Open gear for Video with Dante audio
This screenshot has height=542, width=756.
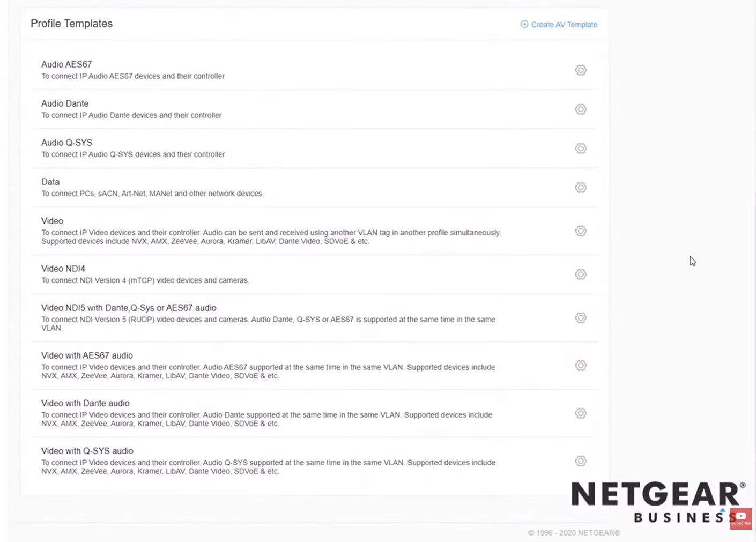581,413
